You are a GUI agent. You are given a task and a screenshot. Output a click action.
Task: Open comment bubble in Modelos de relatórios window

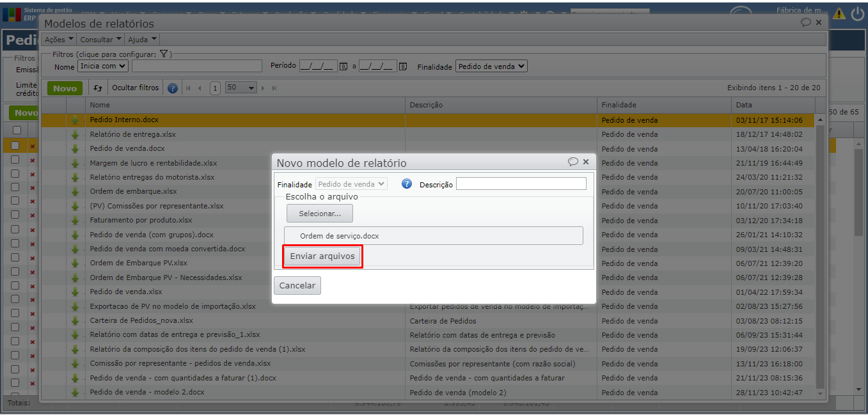pyautogui.click(x=806, y=22)
